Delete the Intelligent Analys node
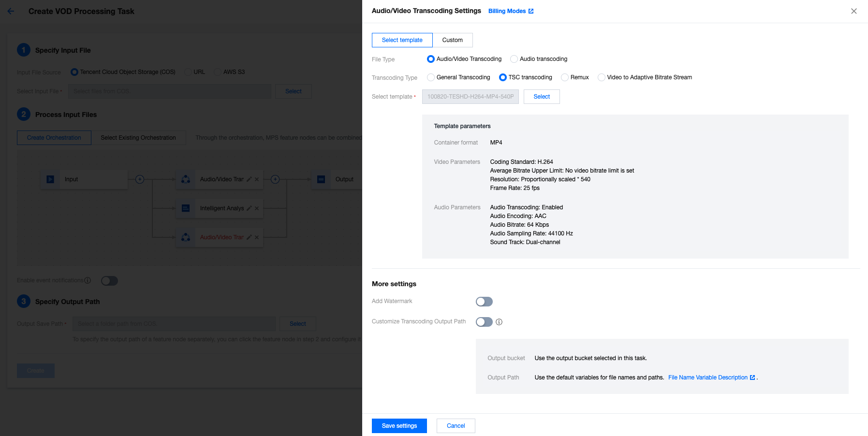Viewport: 868px width, 436px height. 257,208
